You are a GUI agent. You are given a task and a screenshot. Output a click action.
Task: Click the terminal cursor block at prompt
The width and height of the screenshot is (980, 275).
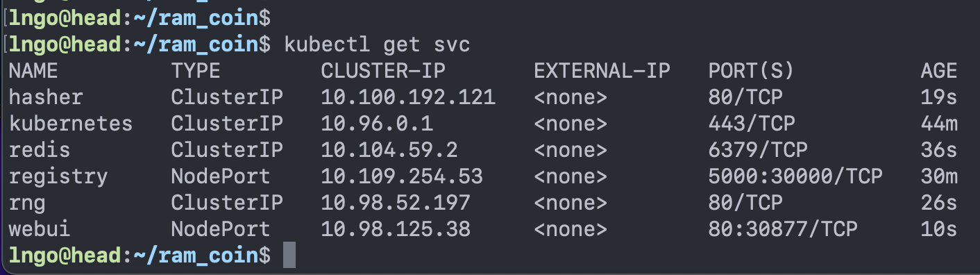pyautogui.click(x=289, y=255)
